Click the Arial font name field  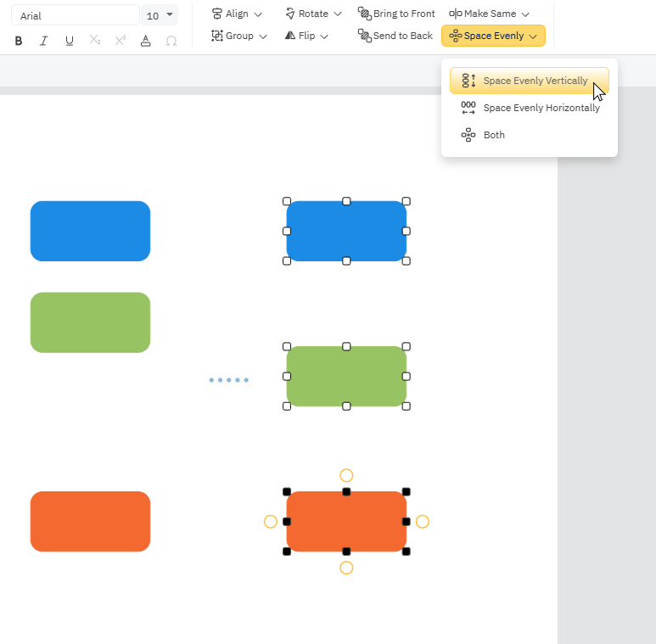(75, 15)
